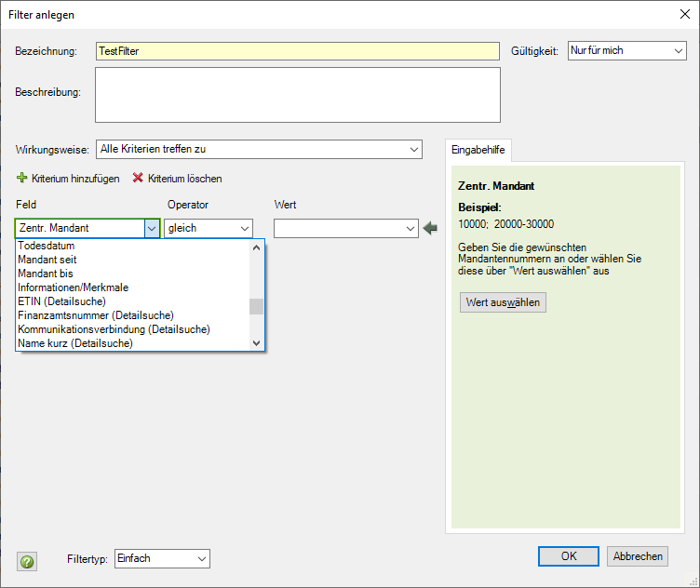This screenshot has height=588, width=700.
Task: Choose Mandant seit in the list
Action: 47,260
